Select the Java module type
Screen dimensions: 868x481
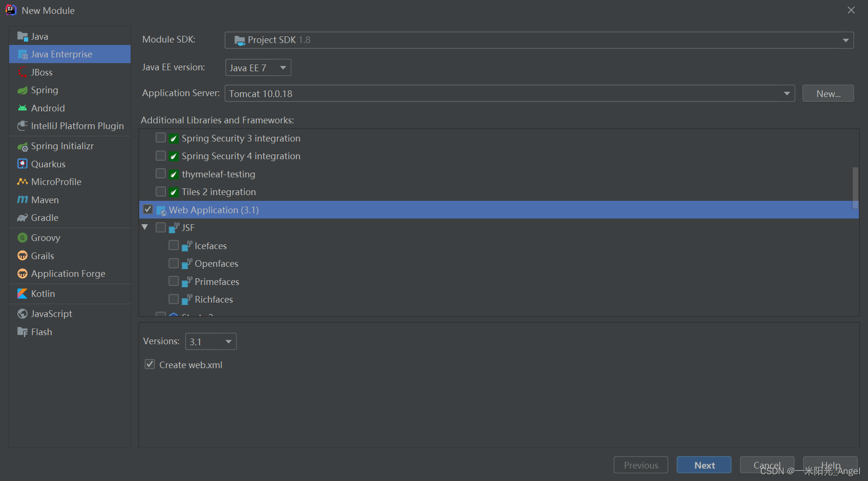click(x=70, y=36)
